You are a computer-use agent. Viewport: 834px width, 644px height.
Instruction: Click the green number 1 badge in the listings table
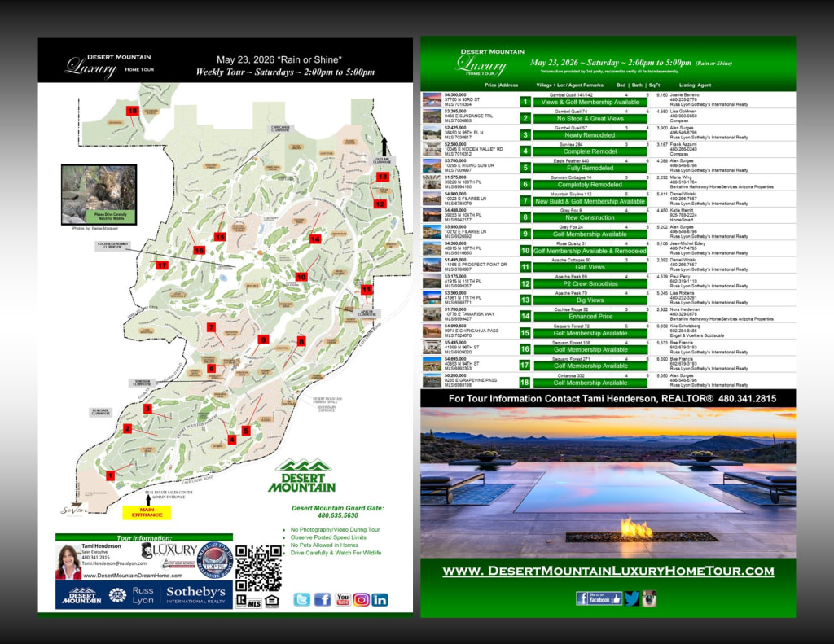point(525,102)
